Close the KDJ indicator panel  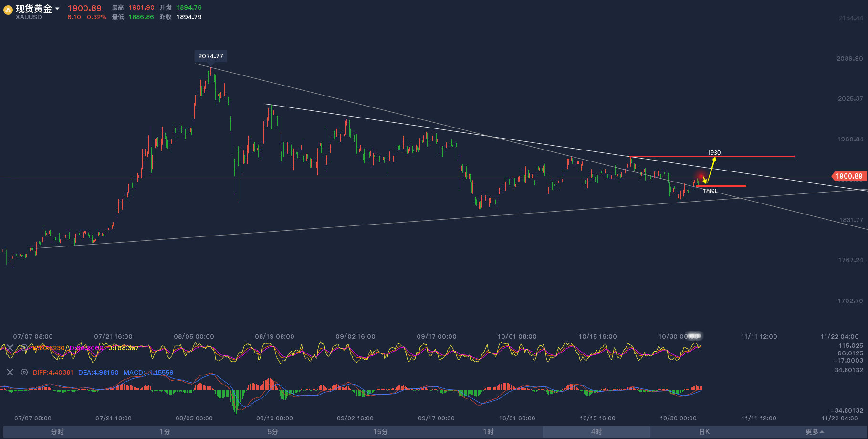(10, 348)
